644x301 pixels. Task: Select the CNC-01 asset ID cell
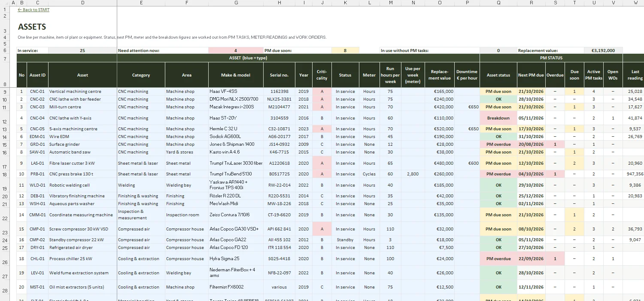tap(37, 92)
